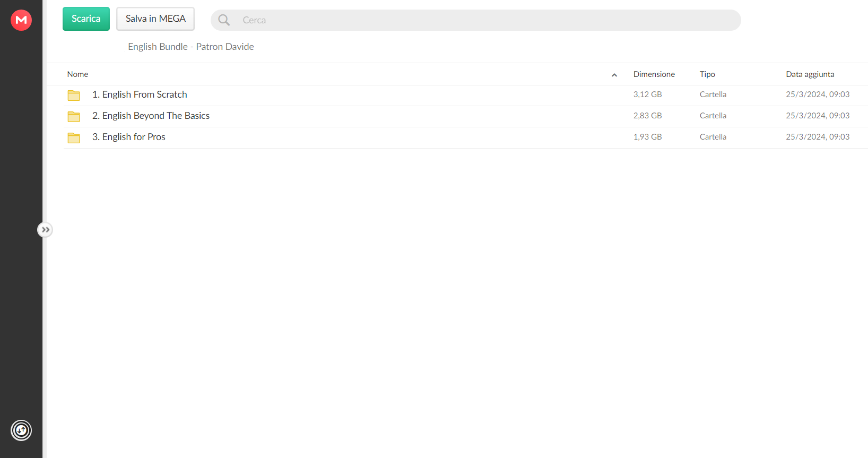
Task: Open English Bundle - Patron Davide breadcrumb
Action: [191, 47]
